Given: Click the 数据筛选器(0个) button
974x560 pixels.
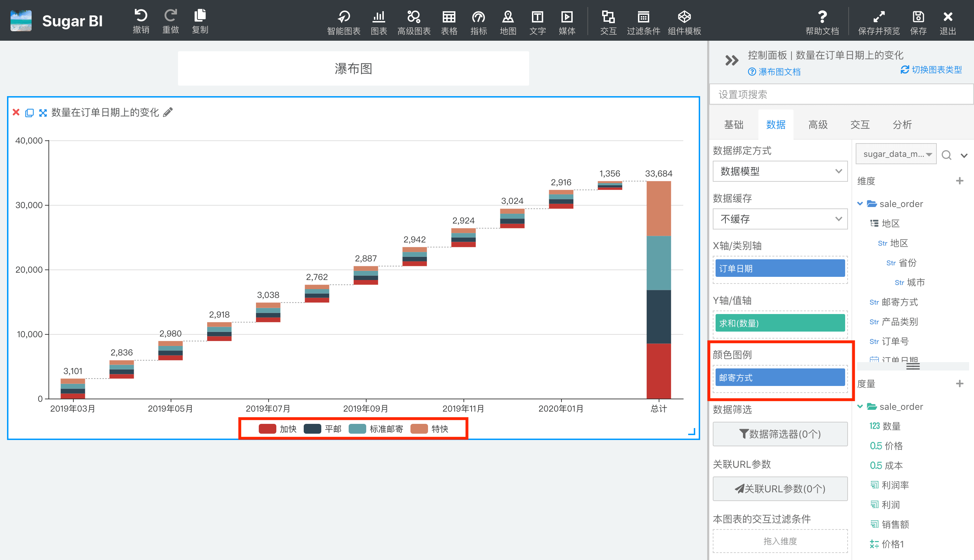Looking at the screenshot, I should coord(780,434).
